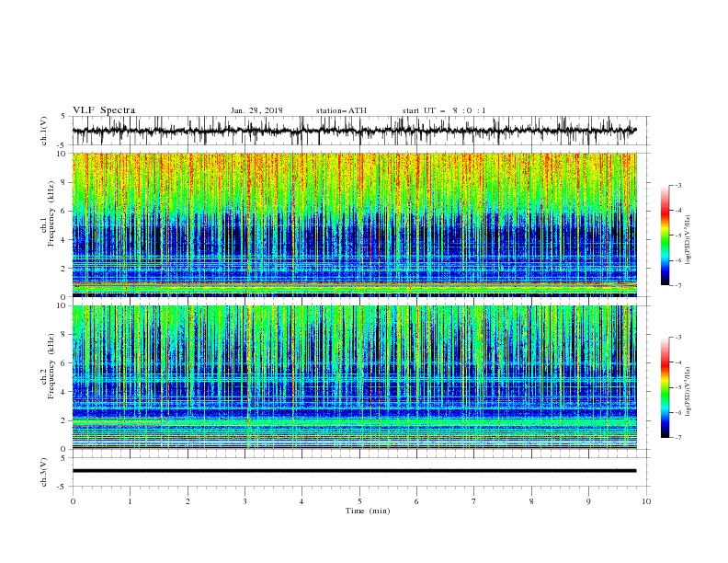Click time axis tick label "3" minutes

pos(245,501)
